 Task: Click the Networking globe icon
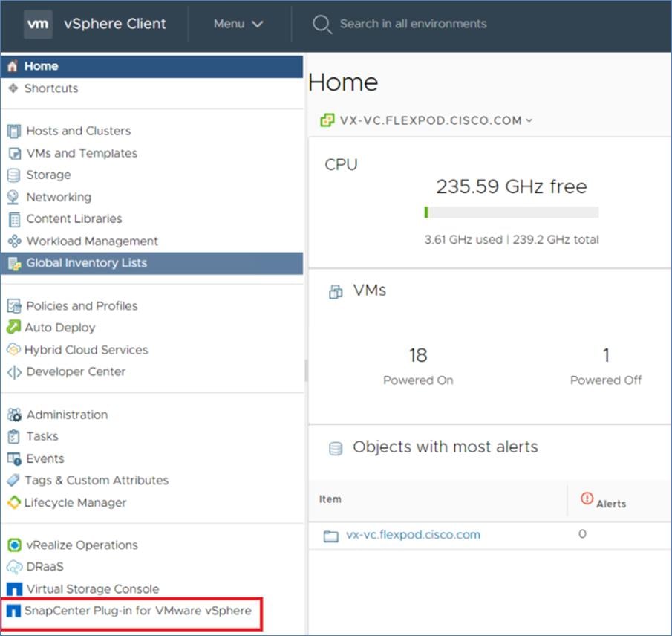(13, 198)
